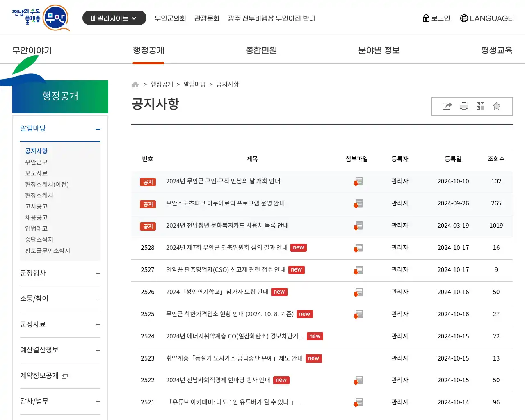This screenshot has width=525, height=420.
Task: Download attachment for 구인·구직 만남의 날 notice
Action: [358, 182]
